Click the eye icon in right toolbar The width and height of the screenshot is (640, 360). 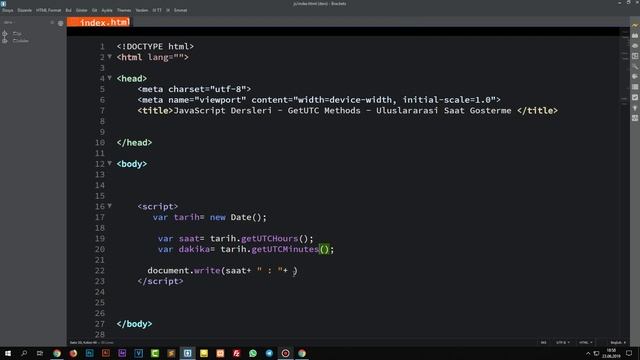[635, 46]
